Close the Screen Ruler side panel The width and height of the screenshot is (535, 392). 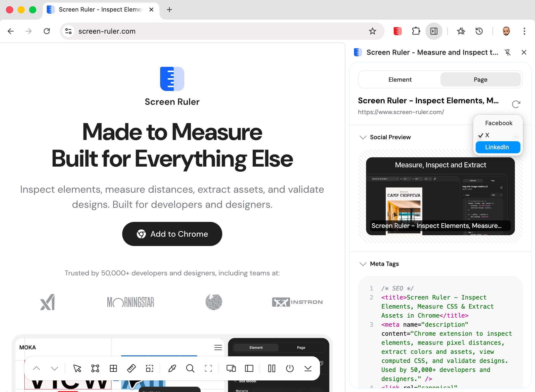point(524,52)
